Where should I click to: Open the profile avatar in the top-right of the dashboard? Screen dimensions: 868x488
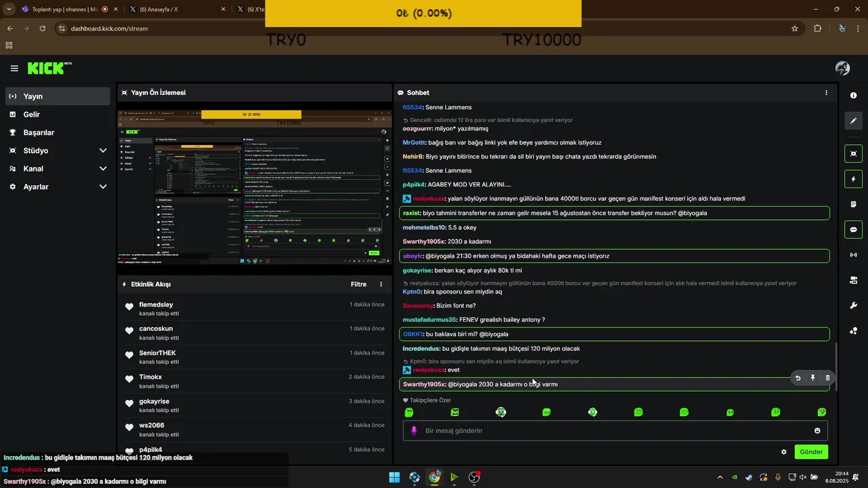(x=843, y=68)
